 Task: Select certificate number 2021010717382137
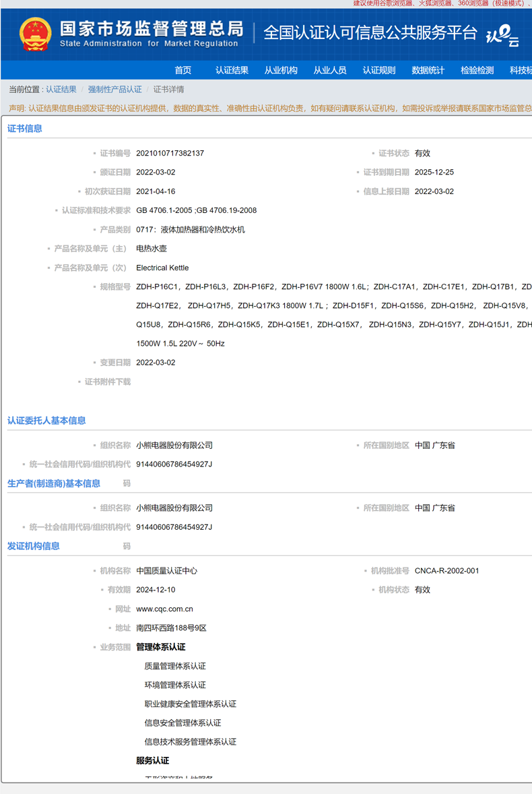(170, 154)
